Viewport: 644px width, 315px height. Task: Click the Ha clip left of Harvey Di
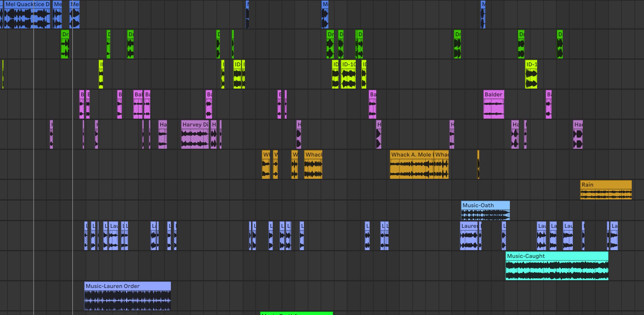pos(163,135)
